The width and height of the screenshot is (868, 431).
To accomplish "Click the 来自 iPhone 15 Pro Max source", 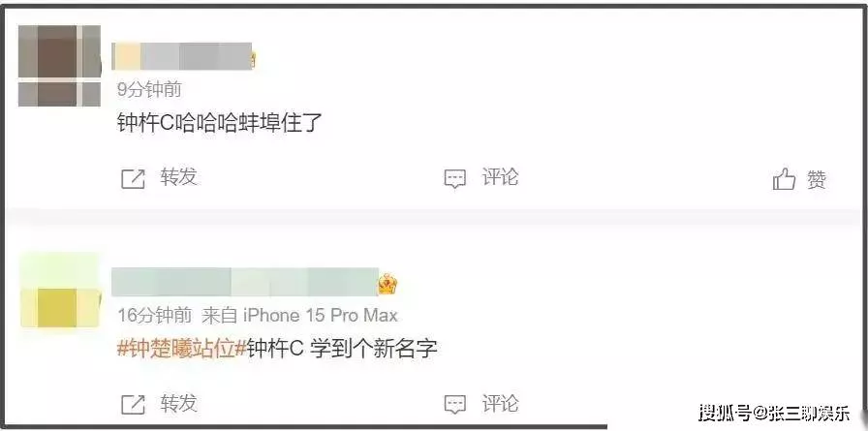I will 299,316.
